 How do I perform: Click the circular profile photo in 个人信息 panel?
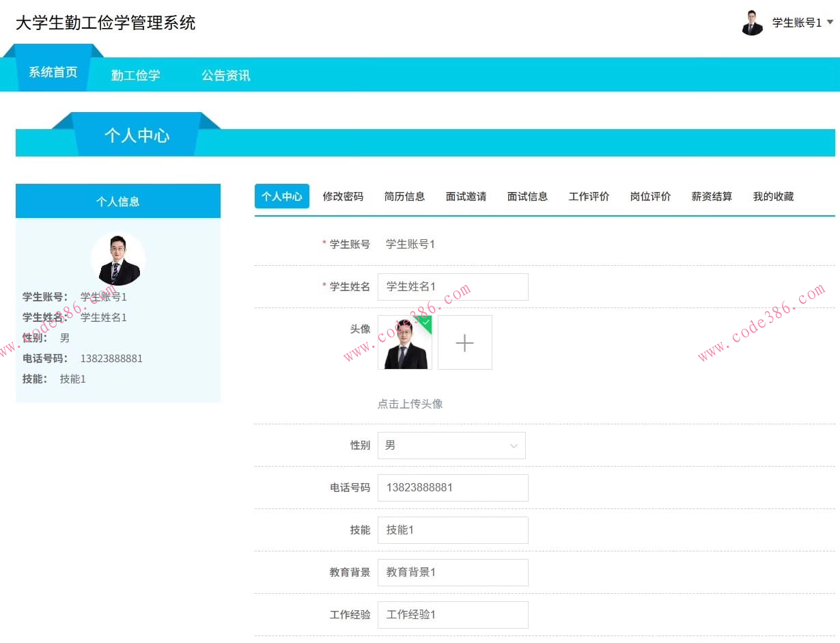click(117, 258)
